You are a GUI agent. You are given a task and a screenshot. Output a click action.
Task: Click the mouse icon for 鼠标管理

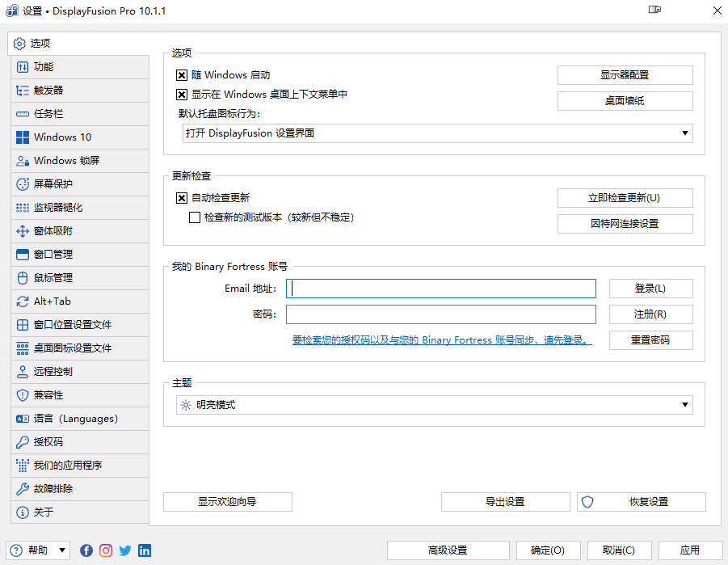pyautogui.click(x=22, y=278)
